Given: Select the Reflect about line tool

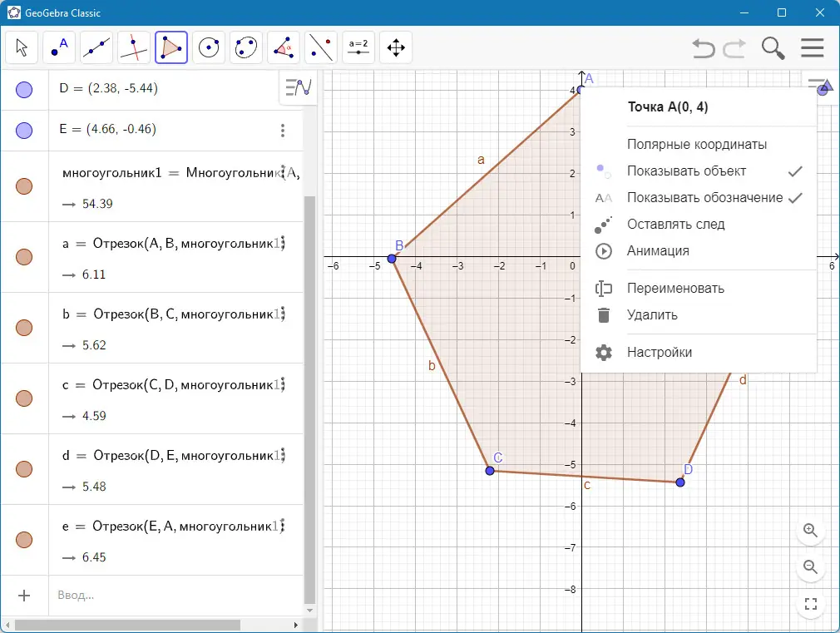Looking at the screenshot, I should [321, 47].
